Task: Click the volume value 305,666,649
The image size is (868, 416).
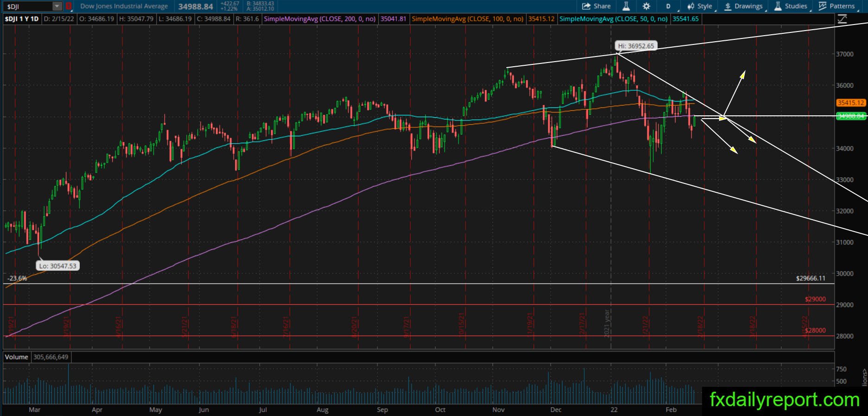Action: (51, 357)
